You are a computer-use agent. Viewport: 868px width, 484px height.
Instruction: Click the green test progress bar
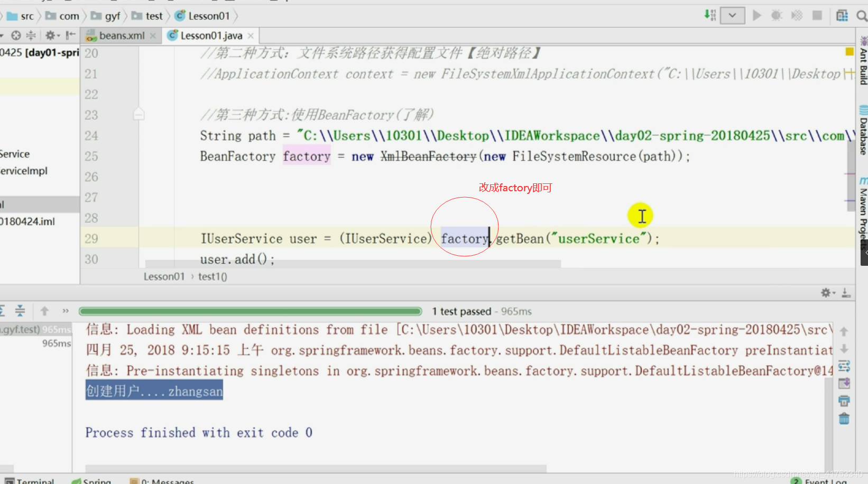click(251, 311)
